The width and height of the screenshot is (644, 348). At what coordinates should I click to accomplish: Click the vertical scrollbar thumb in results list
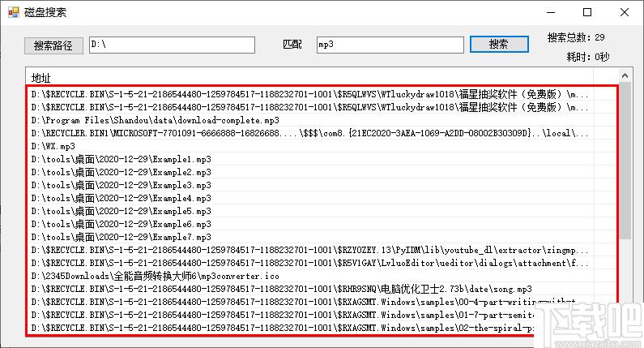pyautogui.click(x=625, y=161)
